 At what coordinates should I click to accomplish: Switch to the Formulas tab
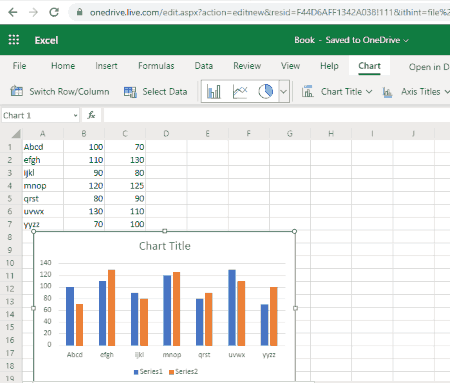tap(156, 66)
